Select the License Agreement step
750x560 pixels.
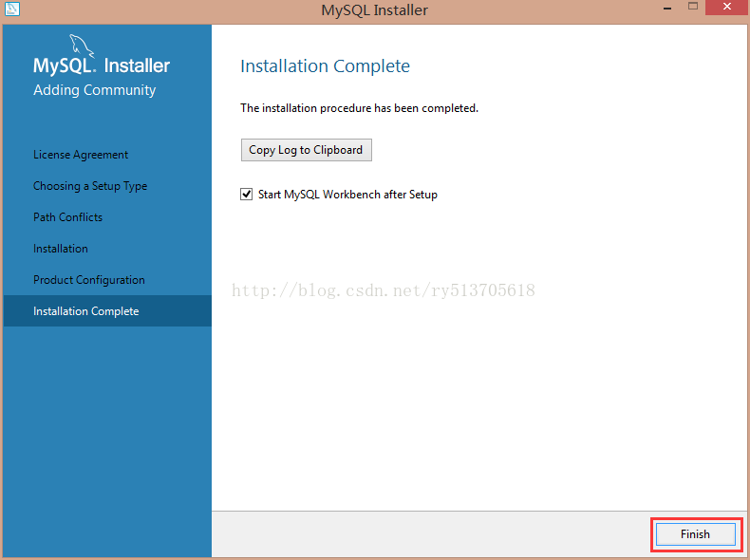tap(81, 155)
